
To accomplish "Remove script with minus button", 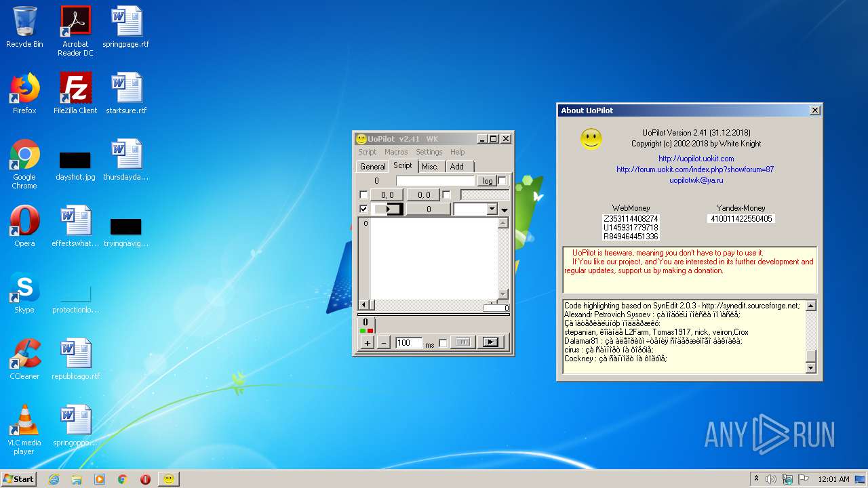I will coord(384,343).
